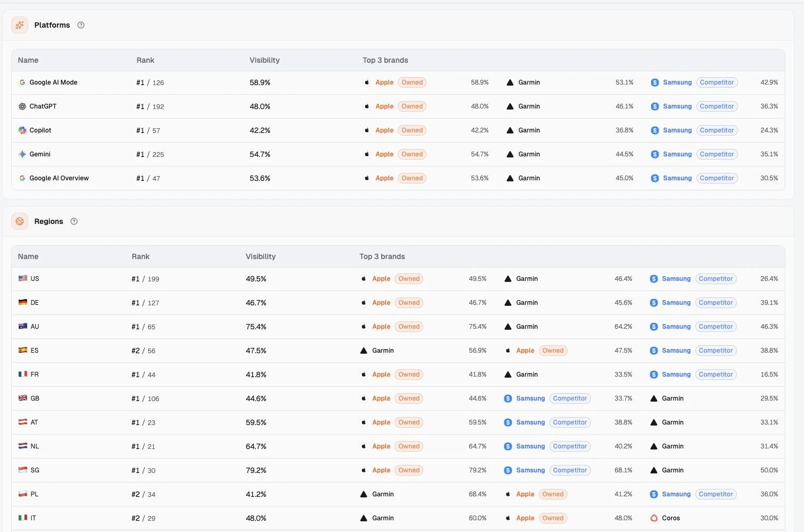Click rank '#2 / 56' in ES row
The width and height of the screenshot is (804, 532).
(143, 351)
